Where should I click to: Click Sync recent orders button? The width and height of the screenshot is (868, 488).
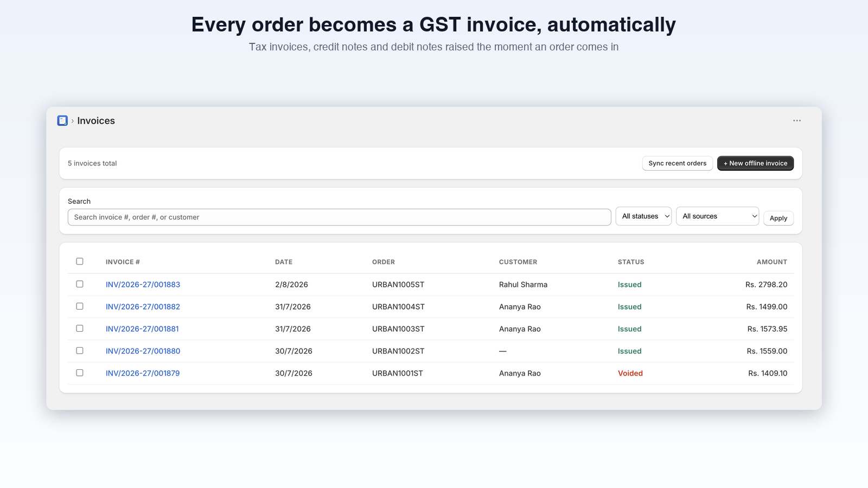point(678,163)
